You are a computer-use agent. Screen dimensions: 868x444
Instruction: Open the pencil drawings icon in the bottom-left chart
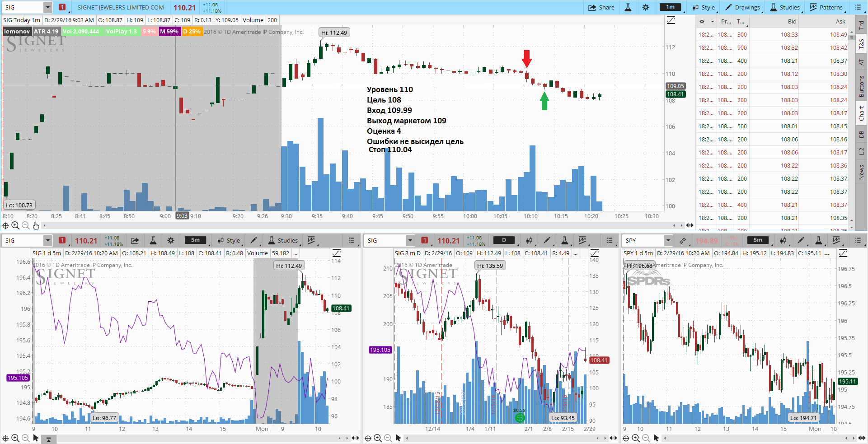pos(254,240)
